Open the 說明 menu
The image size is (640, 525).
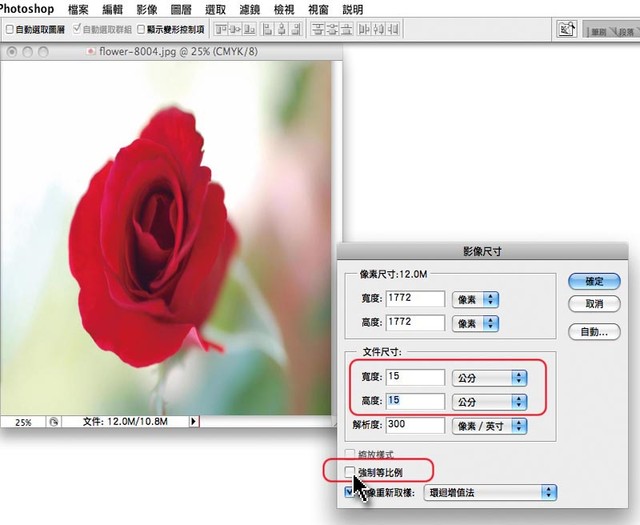pos(353,9)
